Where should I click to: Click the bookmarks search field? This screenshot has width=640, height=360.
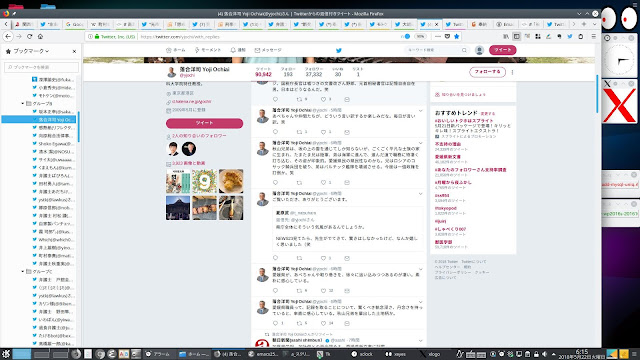tap(41, 67)
